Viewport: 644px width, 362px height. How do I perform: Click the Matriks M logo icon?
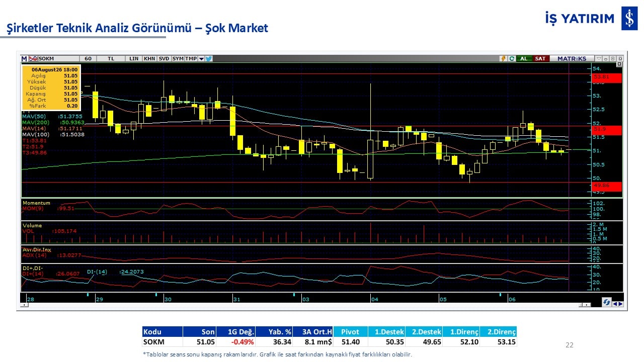point(24,58)
